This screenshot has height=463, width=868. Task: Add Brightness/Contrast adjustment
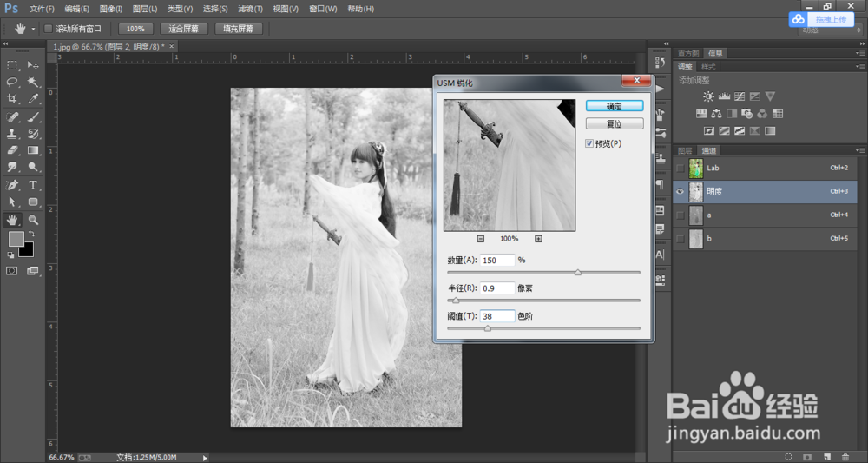click(708, 96)
